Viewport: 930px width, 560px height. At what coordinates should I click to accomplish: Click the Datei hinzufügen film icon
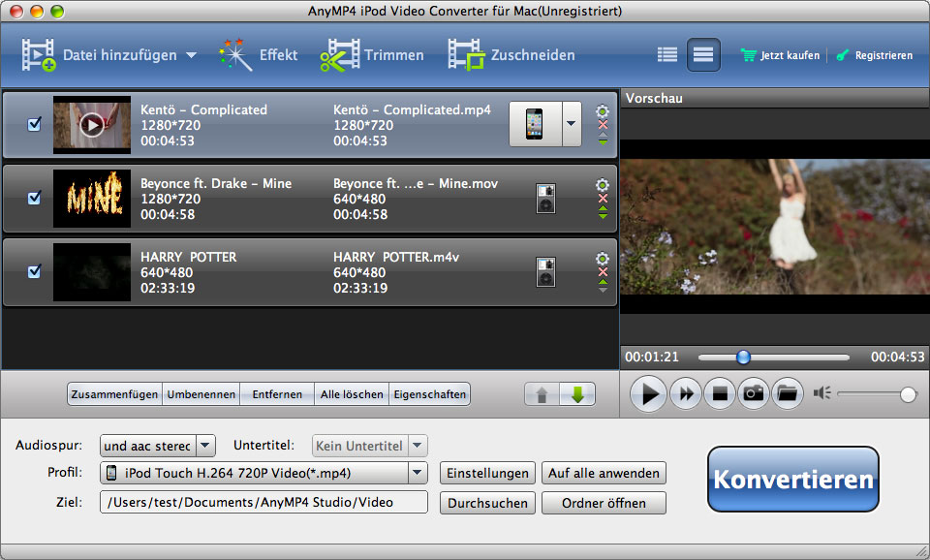[x=39, y=54]
